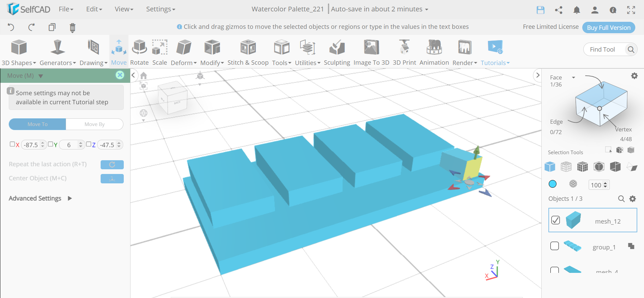Click the Center Object button

tap(112, 179)
